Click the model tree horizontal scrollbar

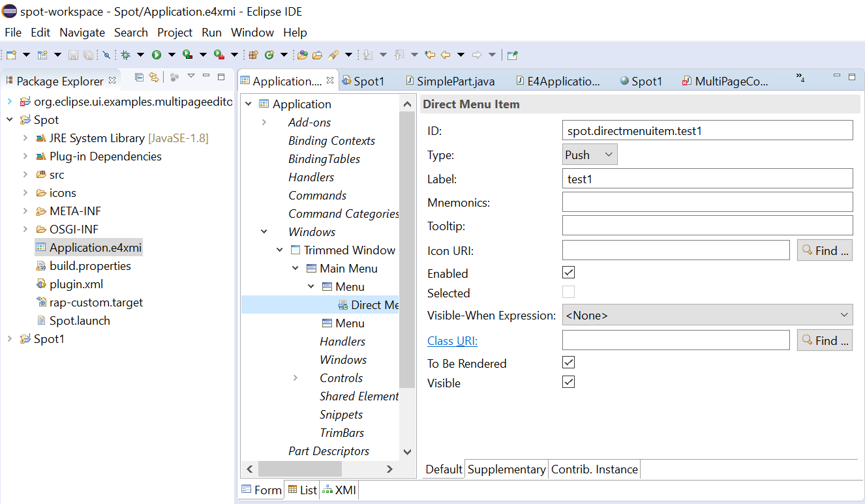point(300,469)
